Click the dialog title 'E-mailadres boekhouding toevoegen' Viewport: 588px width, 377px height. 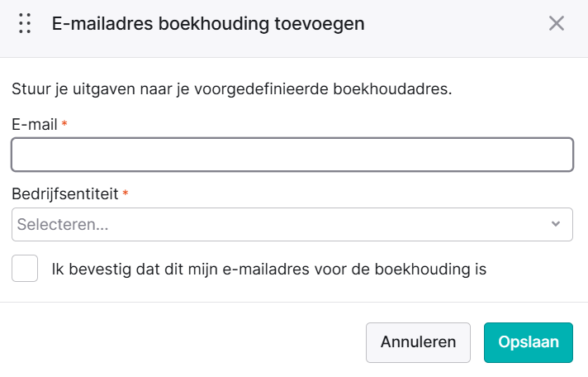click(208, 24)
